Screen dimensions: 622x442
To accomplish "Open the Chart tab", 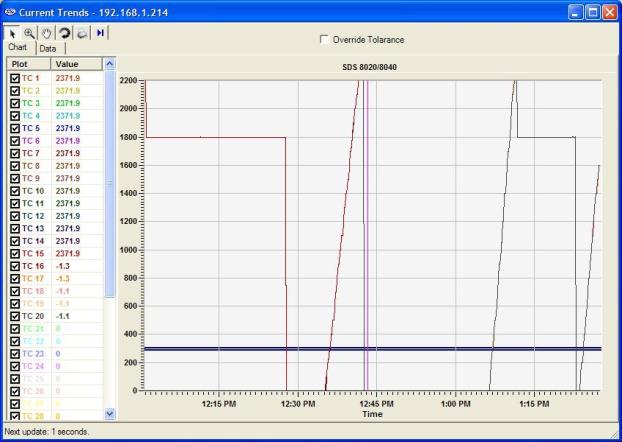I will coord(18,48).
